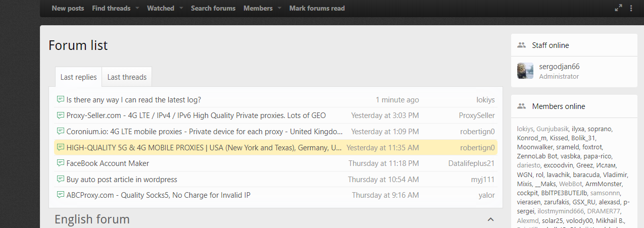The image size is (644, 228).
Task: Open Search forums page
Action: point(213,8)
